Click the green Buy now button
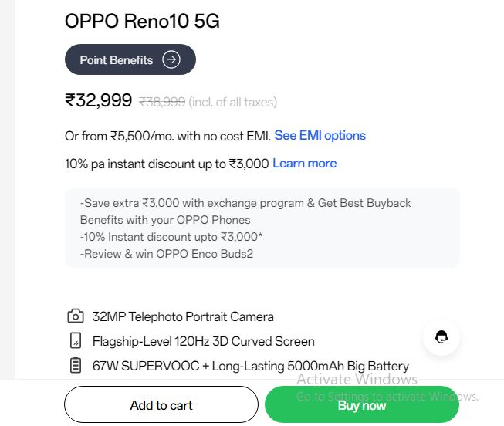Screen dimensions: 504x426 point(362,404)
